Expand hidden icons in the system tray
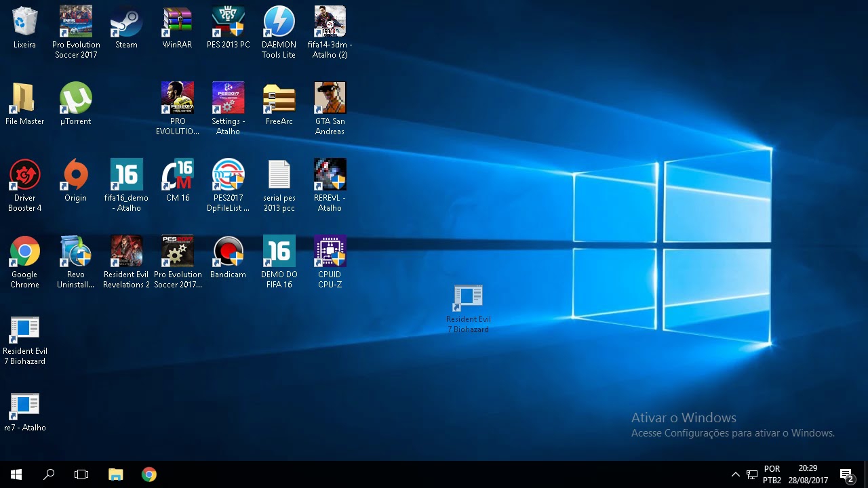 (x=736, y=474)
